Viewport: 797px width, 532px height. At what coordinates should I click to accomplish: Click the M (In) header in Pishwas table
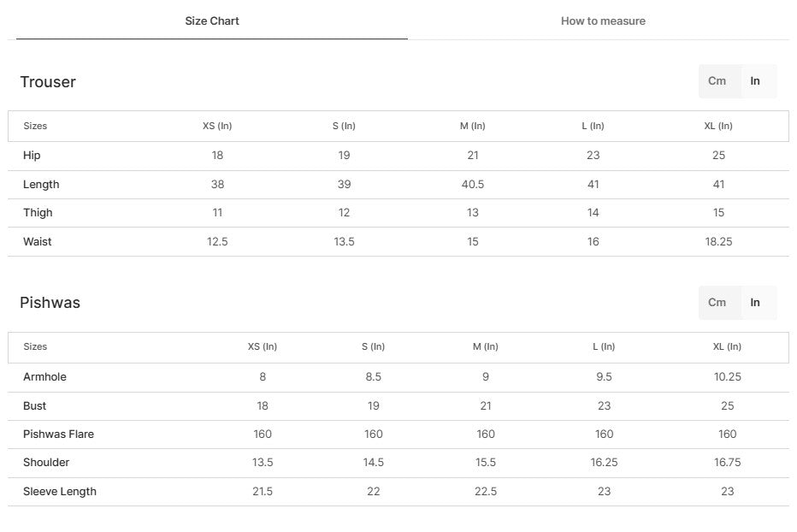485,346
